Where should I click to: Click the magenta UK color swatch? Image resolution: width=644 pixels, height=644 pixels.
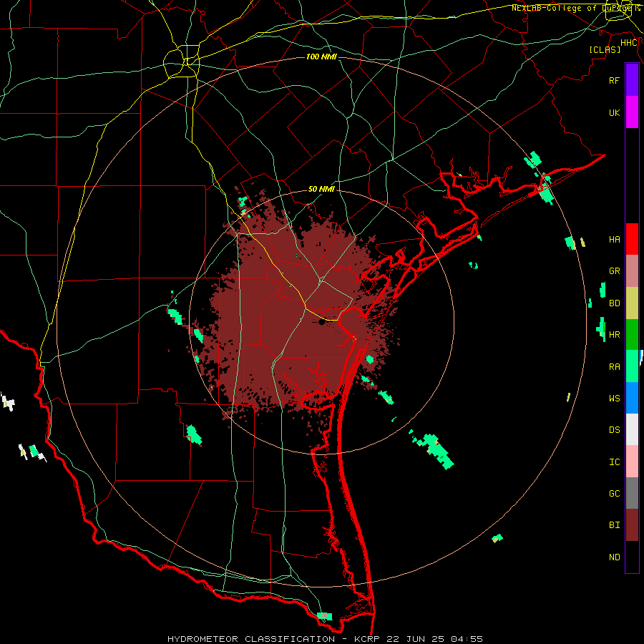click(632, 112)
